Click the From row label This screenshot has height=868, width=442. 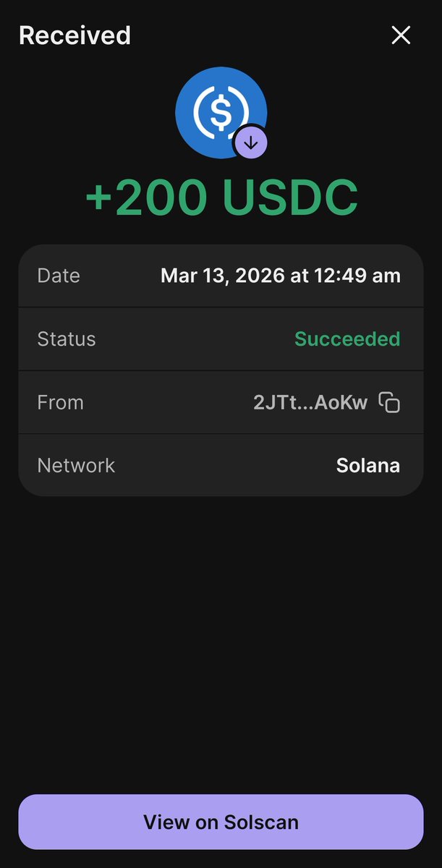pyautogui.click(x=61, y=402)
